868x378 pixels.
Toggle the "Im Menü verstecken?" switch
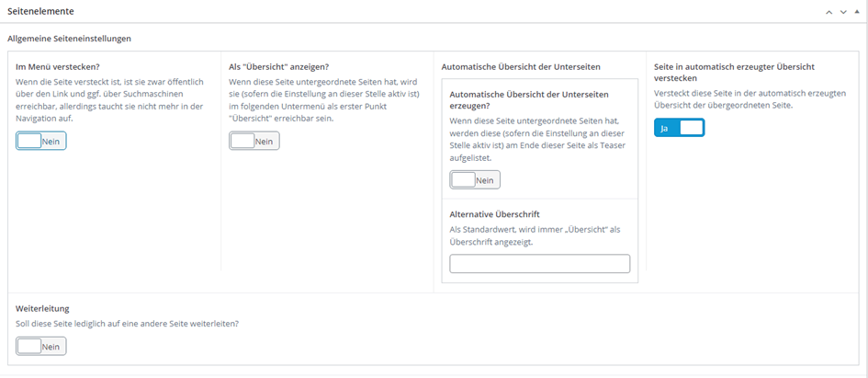coord(41,141)
